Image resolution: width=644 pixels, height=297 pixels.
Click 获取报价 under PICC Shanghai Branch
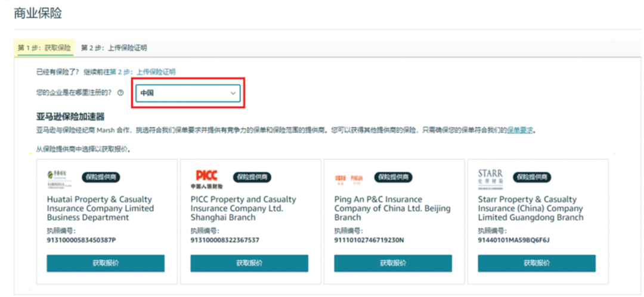point(249,264)
